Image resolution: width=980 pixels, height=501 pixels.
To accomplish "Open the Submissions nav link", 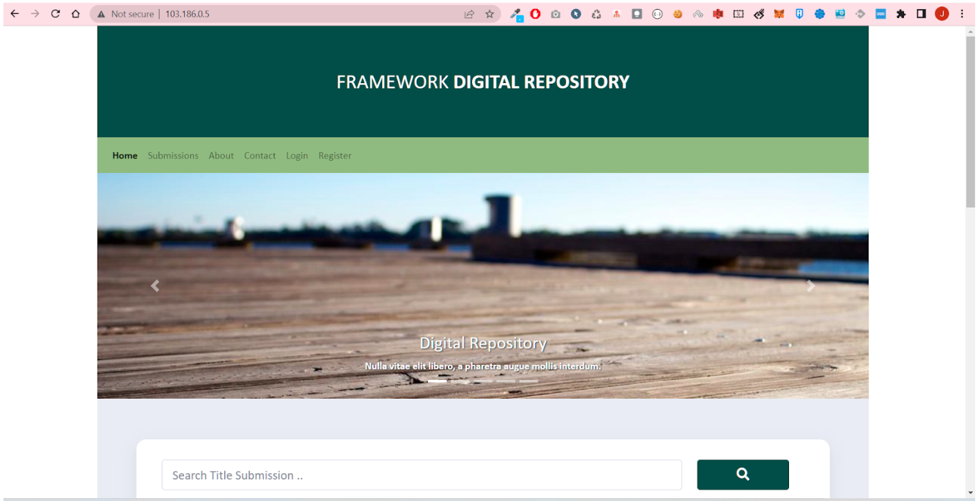I will coord(173,156).
